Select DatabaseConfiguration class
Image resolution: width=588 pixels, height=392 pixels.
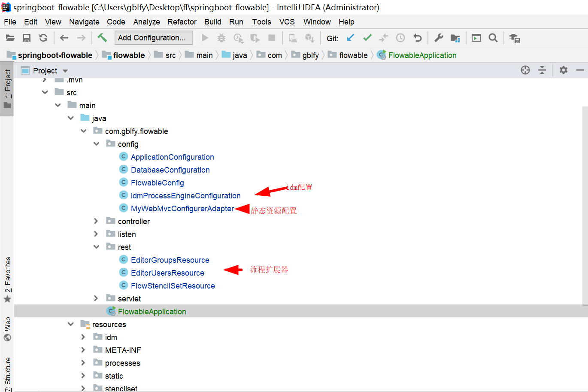tap(170, 170)
